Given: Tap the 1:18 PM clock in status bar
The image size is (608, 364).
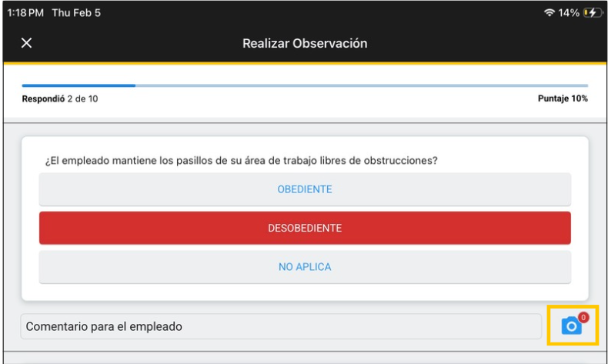Looking at the screenshot, I should pos(25,13).
